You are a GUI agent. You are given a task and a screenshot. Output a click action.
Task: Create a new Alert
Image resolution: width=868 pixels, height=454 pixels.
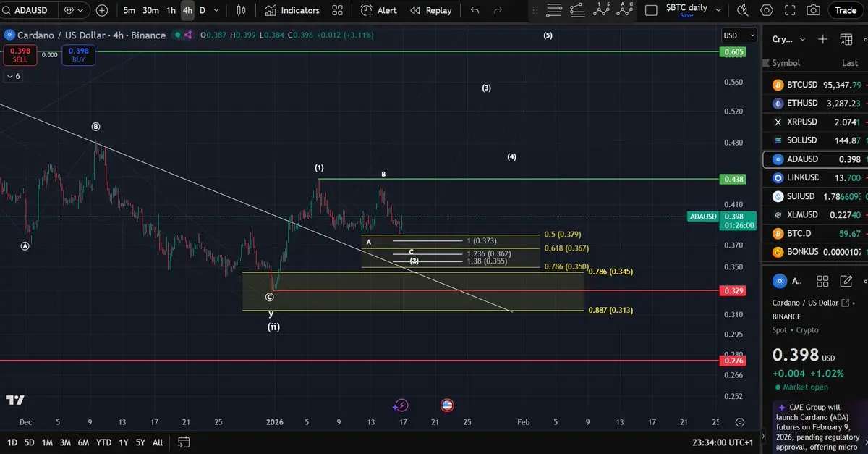pyautogui.click(x=379, y=10)
